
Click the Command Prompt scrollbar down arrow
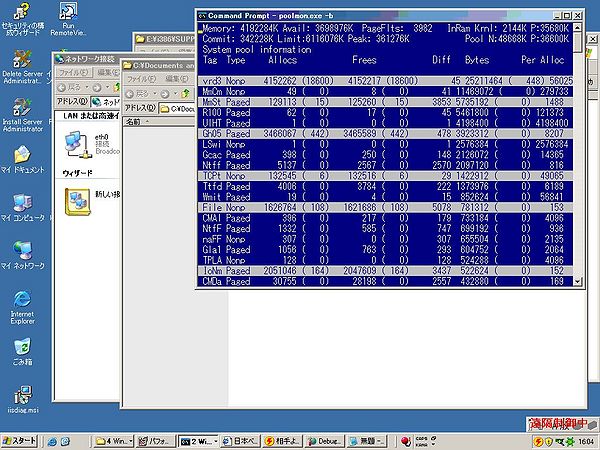(577, 282)
